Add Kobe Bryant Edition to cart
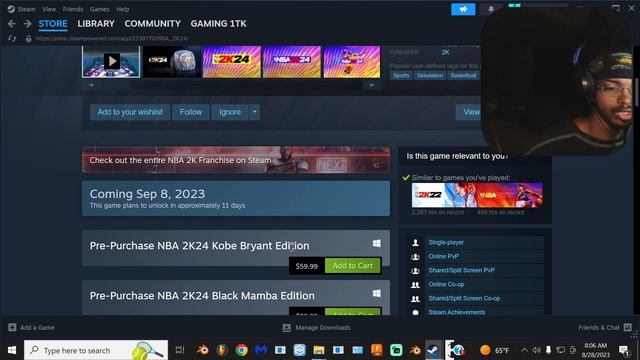 pyautogui.click(x=353, y=266)
